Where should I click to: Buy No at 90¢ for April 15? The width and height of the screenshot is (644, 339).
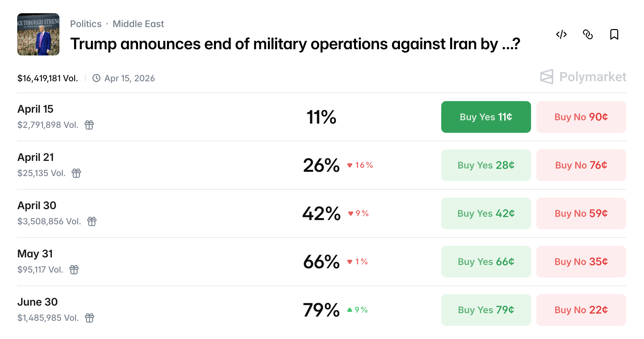(581, 117)
